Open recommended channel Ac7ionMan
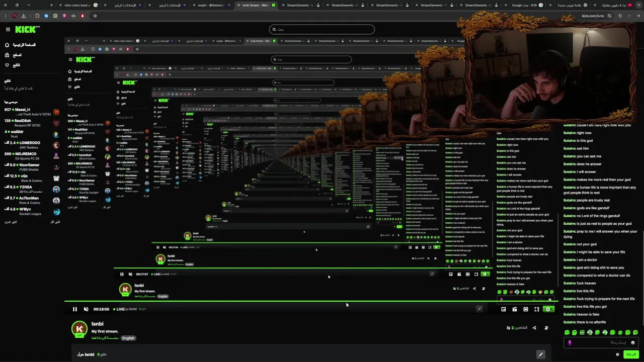Screen dimensions: 644x362 pos(32,200)
